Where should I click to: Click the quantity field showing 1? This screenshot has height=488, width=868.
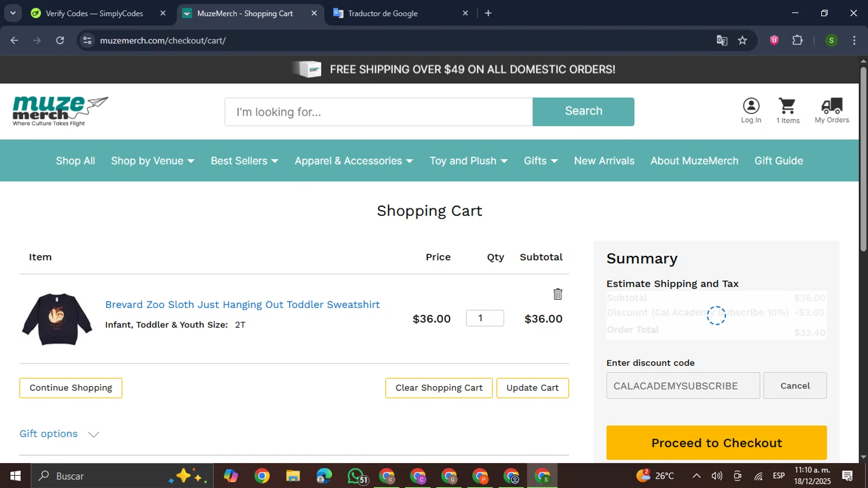coord(485,318)
